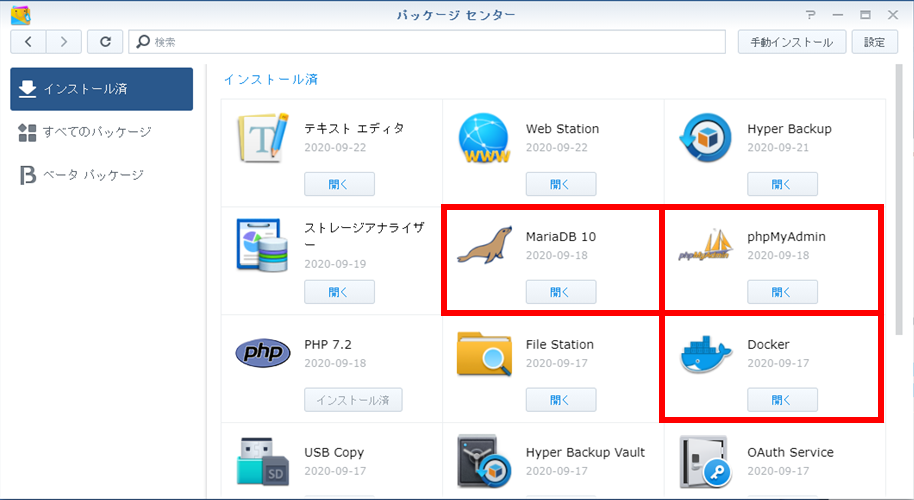This screenshot has width=914, height=500.
Task: Click the テキスト エディタ package name
Action: pos(354,128)
